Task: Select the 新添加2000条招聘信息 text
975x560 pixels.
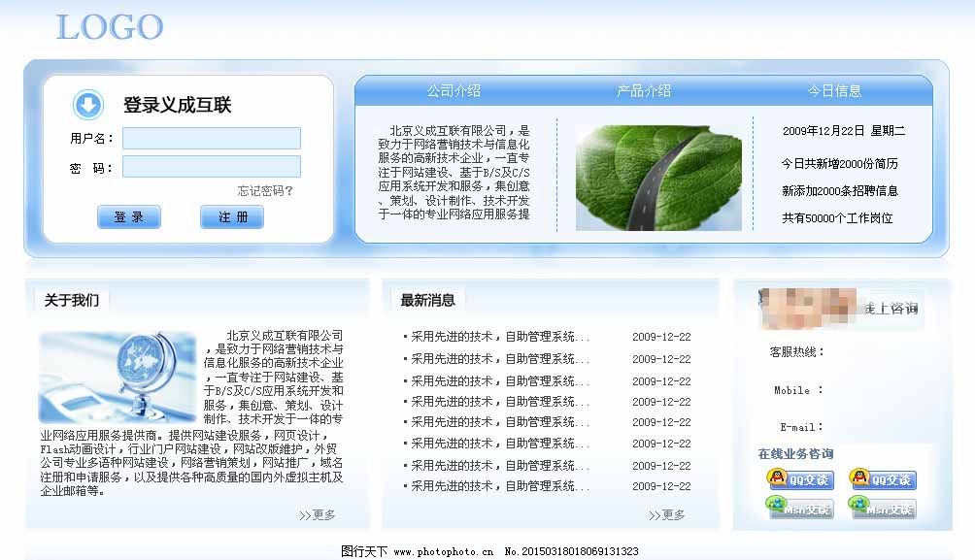Action: [839, 191]
